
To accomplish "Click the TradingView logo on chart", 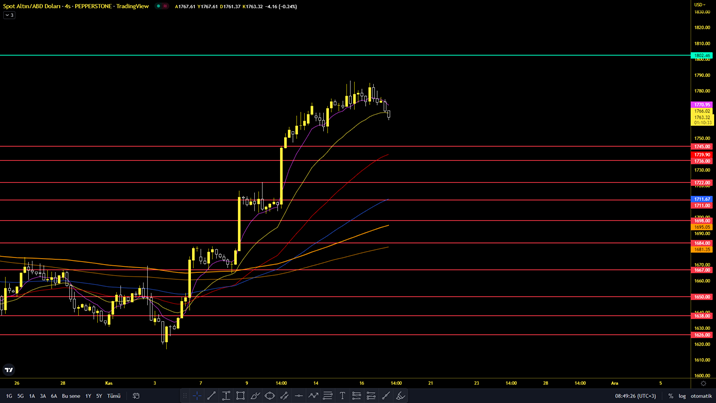I will coord(9,370).
